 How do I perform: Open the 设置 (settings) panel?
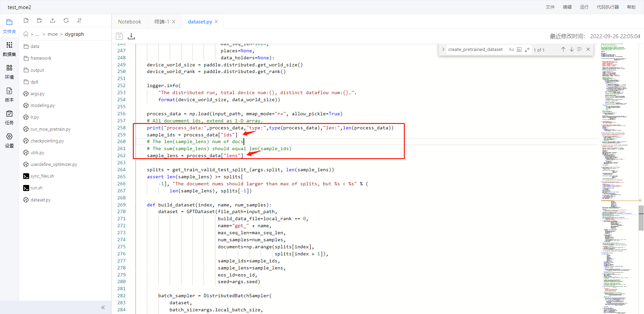click(x=9, y=140)
